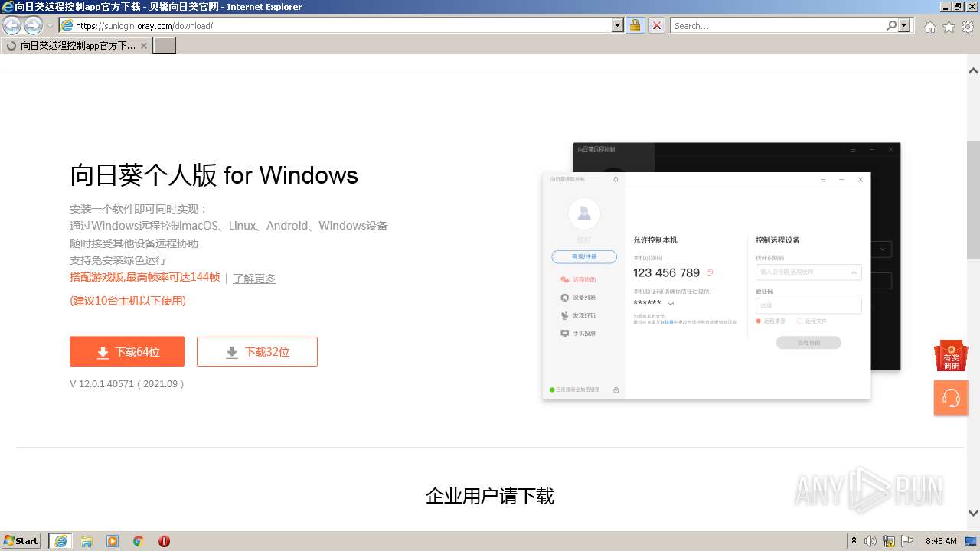
Task: Click 远程协助 sidebar item in preview
Action: (578, 279)
